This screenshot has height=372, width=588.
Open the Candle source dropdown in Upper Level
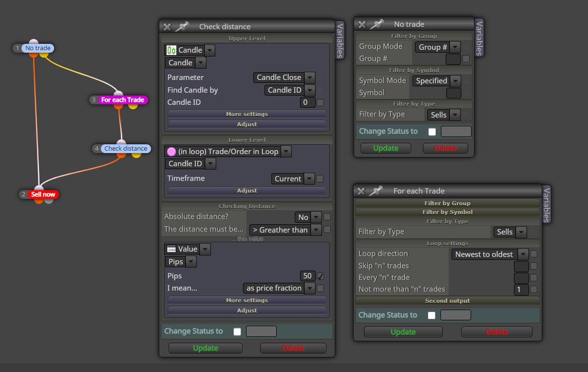209,50
